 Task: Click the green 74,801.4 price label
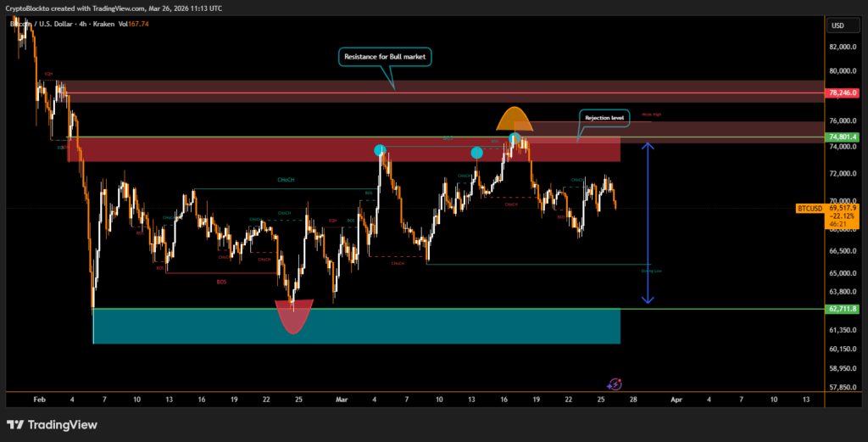pos(844,137)
